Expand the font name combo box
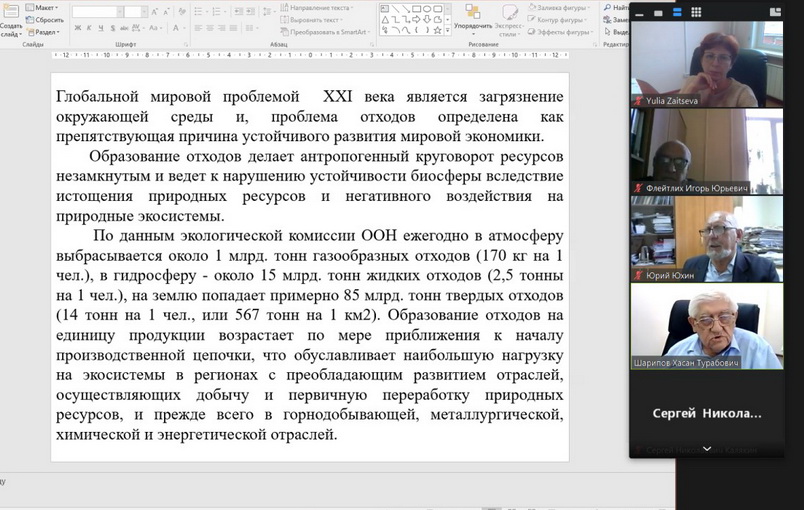 click(x=96, y=12)
